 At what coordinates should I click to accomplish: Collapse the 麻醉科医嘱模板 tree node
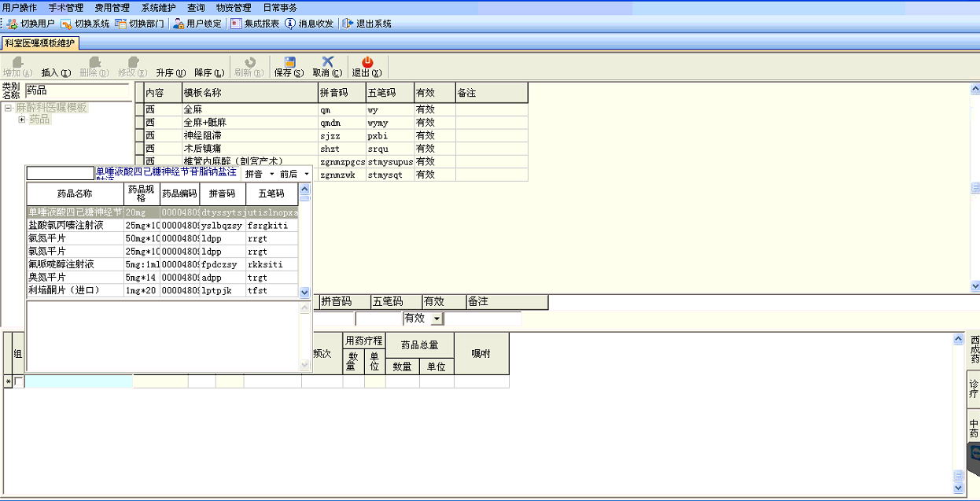point(8,108)
